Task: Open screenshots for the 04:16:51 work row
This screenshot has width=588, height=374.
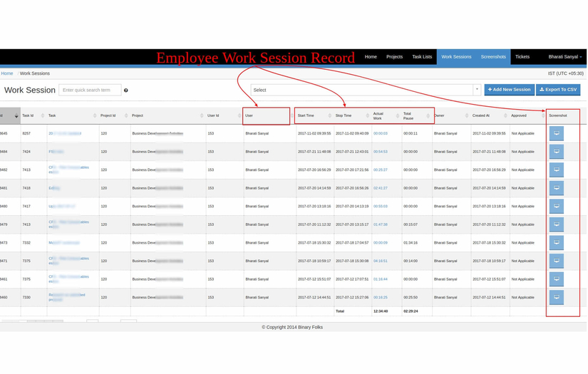Action: [556, 261]
